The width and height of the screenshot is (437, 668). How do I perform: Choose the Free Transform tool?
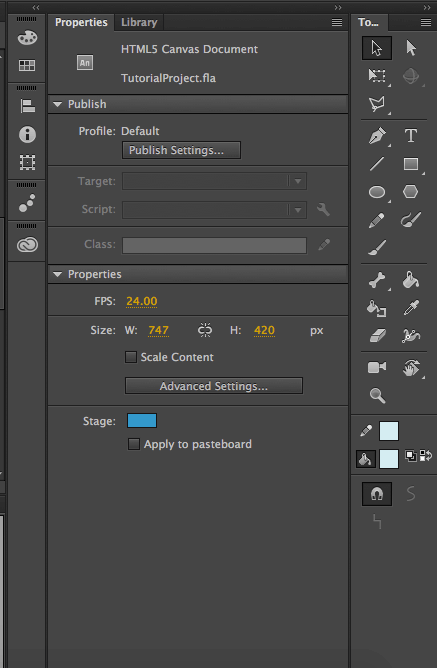(377, 76)
